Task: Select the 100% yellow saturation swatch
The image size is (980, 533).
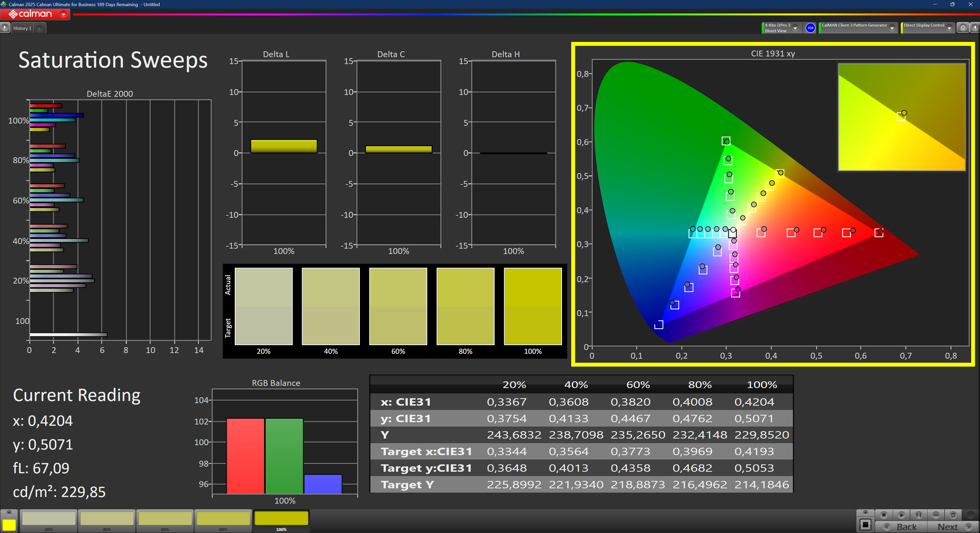Action: [281, 519]
